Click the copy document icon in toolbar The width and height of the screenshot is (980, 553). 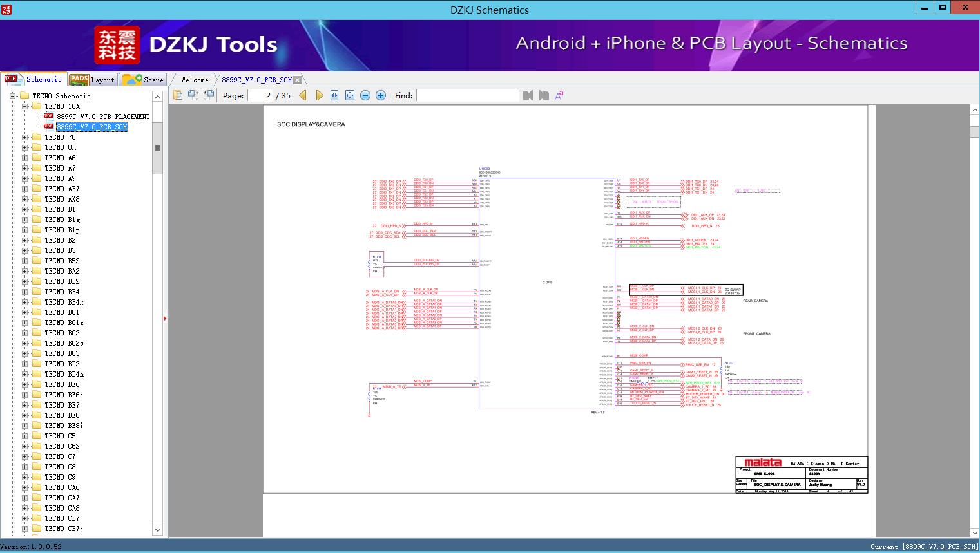point(178,95)
